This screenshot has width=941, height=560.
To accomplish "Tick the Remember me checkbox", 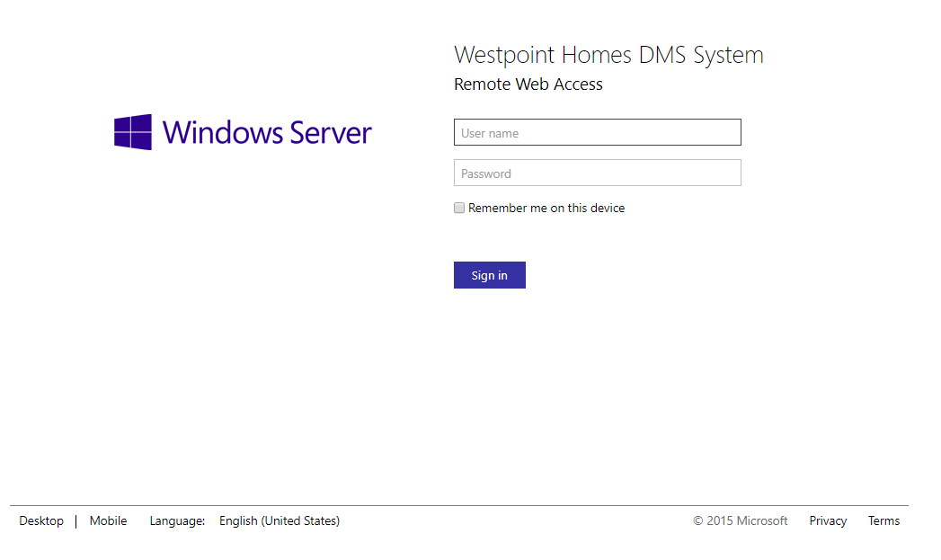I will pos(459,208).
